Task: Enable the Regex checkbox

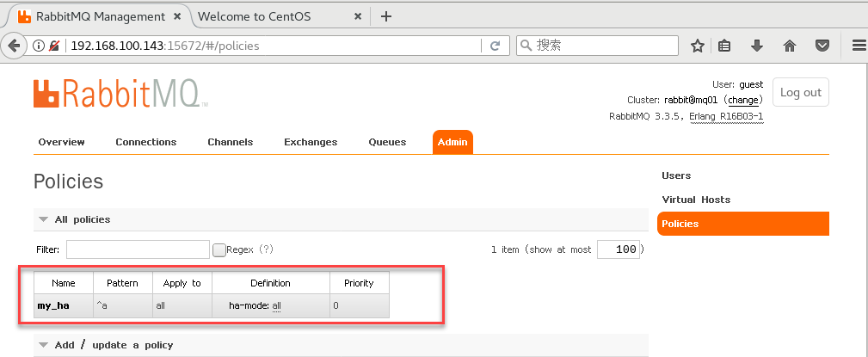Action: click(219, 250)
